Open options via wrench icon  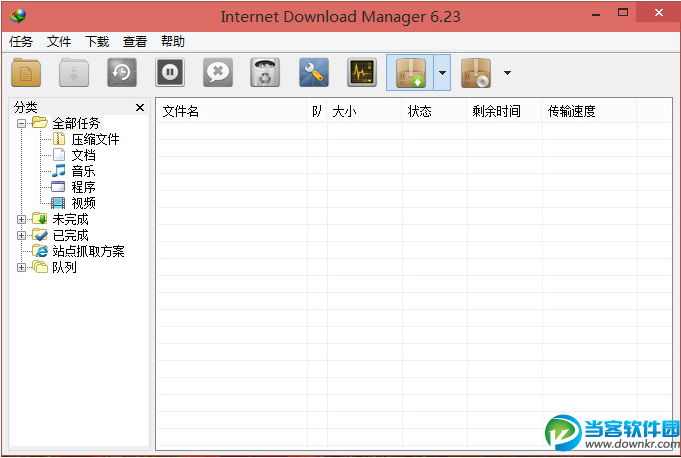pos(314,72)
